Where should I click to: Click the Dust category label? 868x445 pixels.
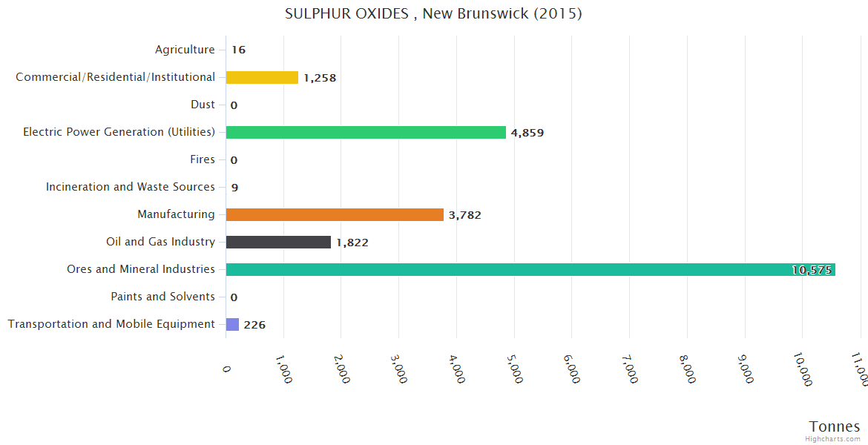coord(203,105)
